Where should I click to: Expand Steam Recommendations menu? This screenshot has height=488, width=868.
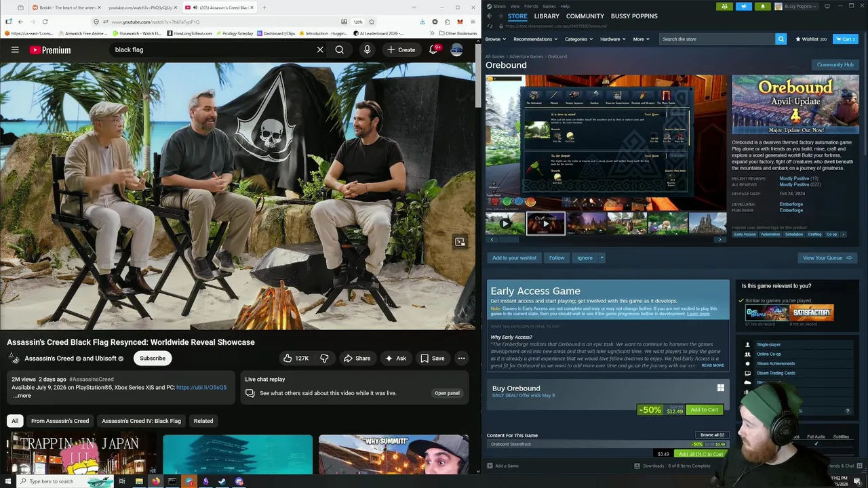tap(535, 39)
